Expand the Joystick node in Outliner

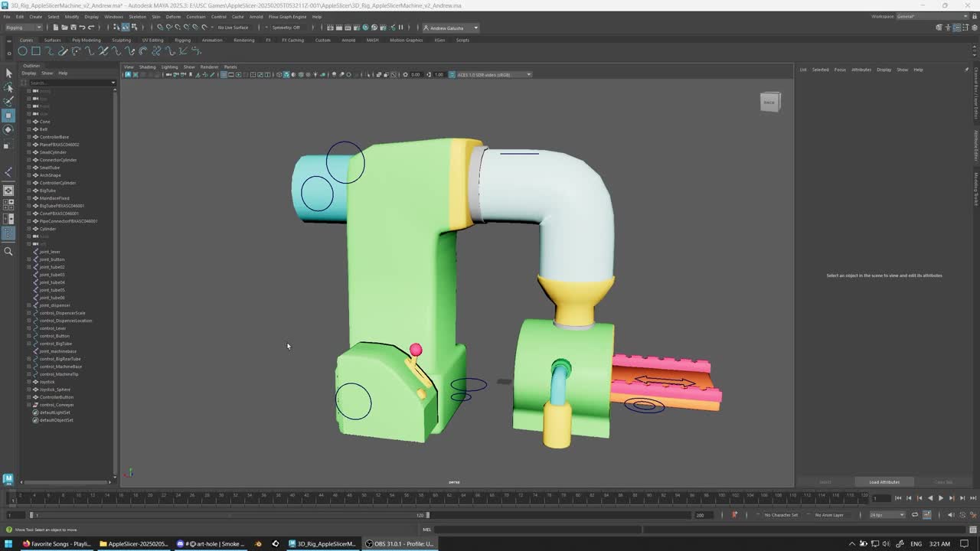(29, 382)
